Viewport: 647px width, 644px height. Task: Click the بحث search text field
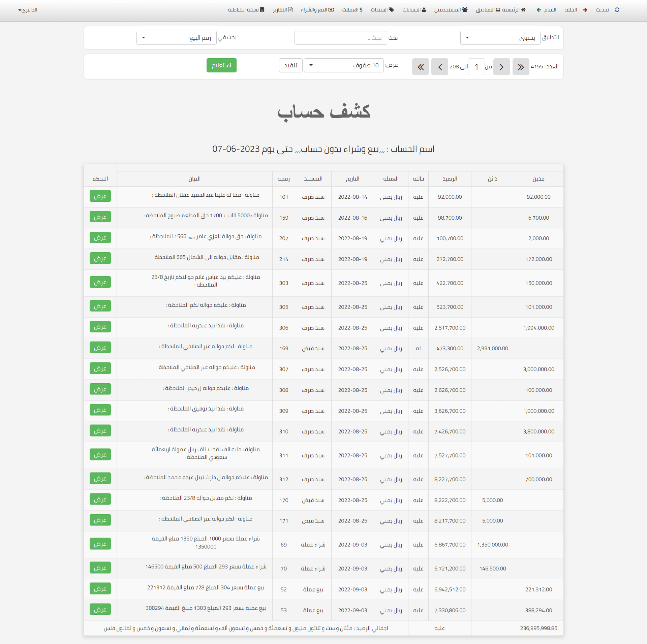340,38
